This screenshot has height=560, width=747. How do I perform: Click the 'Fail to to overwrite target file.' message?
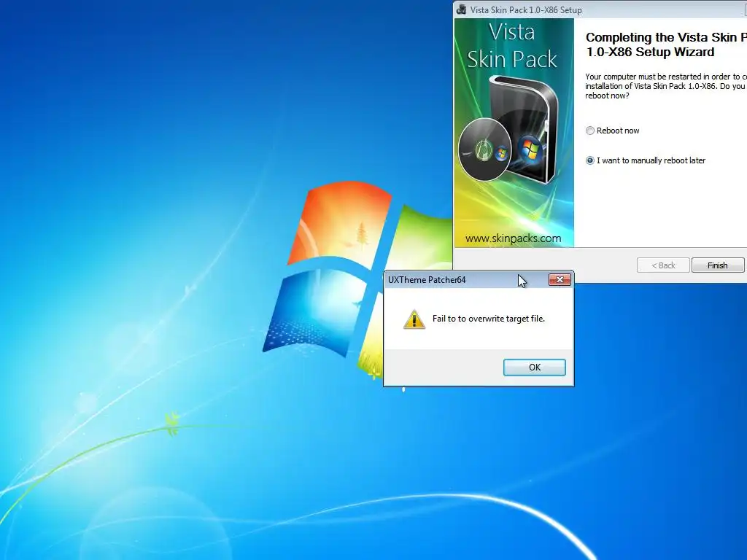(x=488, y=319)
